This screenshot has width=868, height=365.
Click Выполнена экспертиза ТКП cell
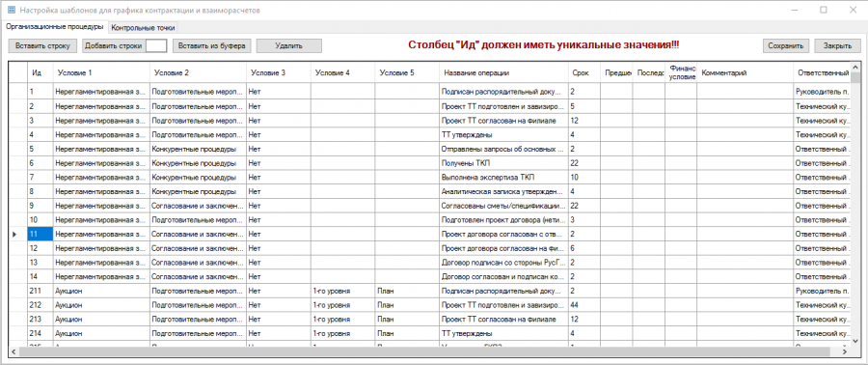coord(503,178)
